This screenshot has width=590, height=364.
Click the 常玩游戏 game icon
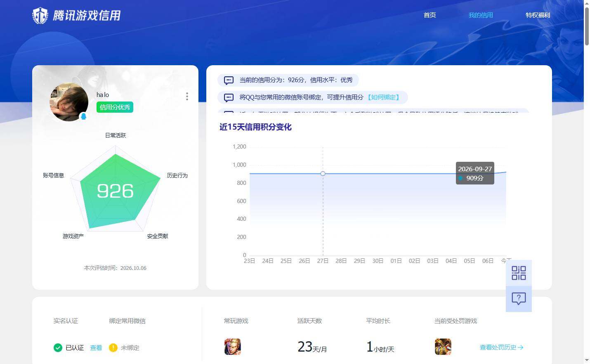(232, 347)
